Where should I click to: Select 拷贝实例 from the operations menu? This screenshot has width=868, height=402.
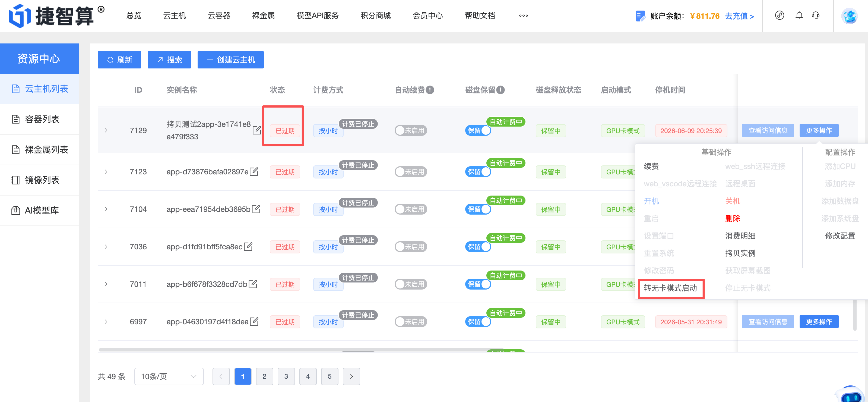740,253
